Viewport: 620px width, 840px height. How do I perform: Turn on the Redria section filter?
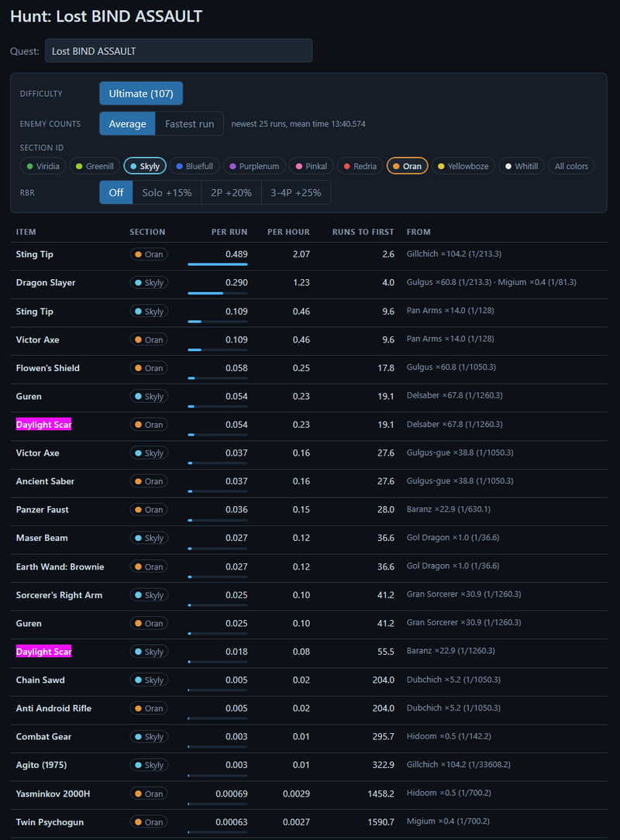(x=360, y=166)
